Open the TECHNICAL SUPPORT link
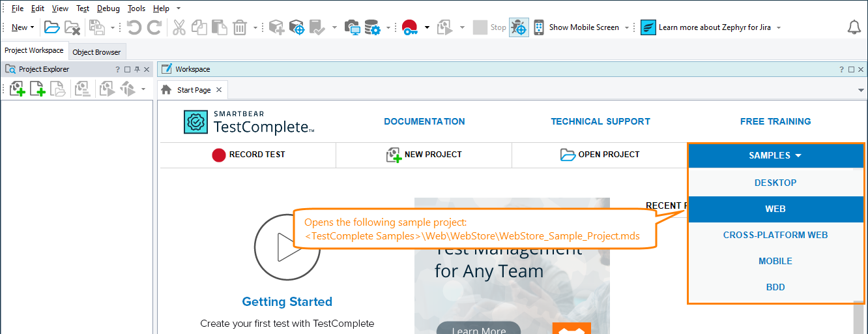This screenshot has width=868, height=334. (600, 121)
